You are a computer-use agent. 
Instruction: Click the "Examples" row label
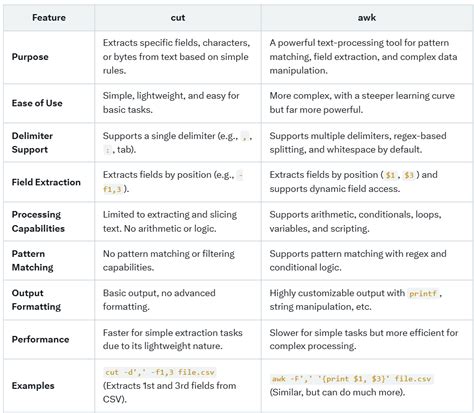[33, 386]
